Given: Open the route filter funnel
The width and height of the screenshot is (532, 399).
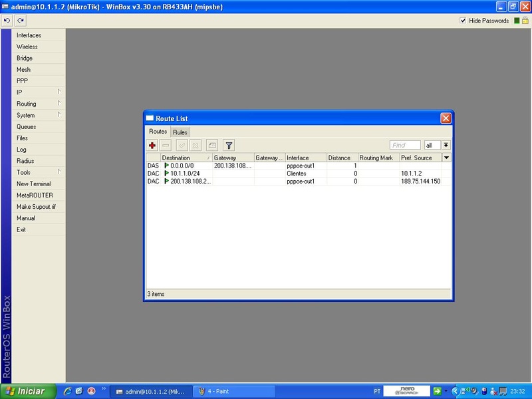Looking at the screenshot, I should (x=229, y=146).
